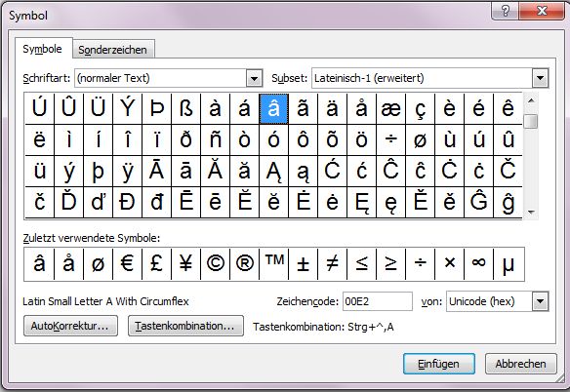Image resolution: width=570 pixels, height=392 pixels.
Task: Choose the ™ trademark symbol
Action: click(273, 263)
